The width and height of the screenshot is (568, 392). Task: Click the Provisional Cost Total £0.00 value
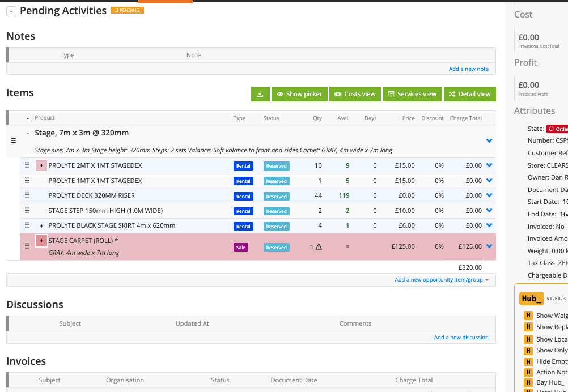pos(528,37)
